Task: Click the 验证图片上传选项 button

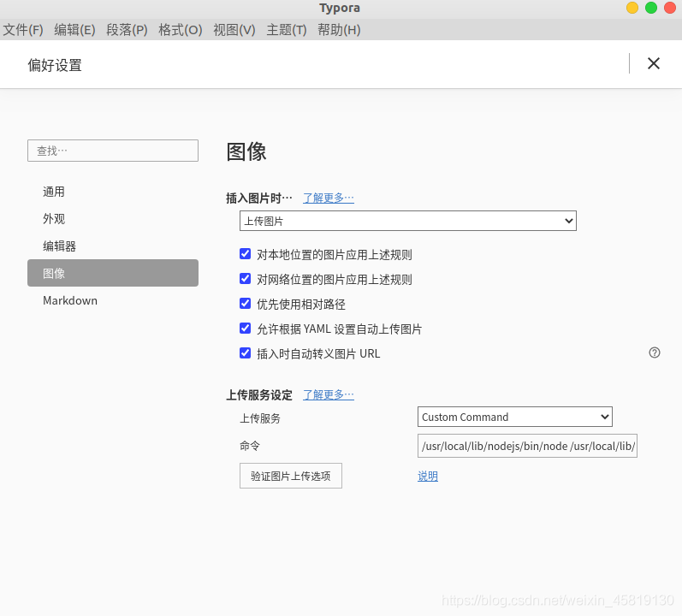Action: point(291,476)
